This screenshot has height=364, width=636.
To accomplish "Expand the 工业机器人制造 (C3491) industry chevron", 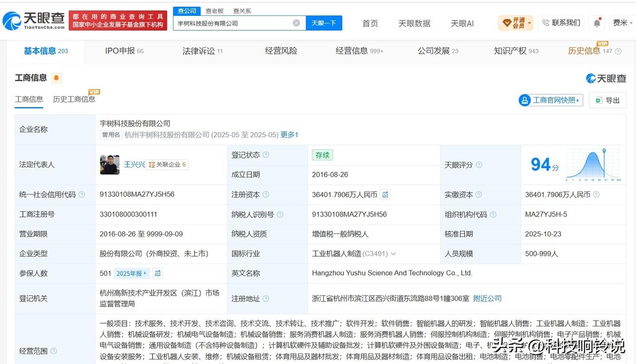I will 394,254.
